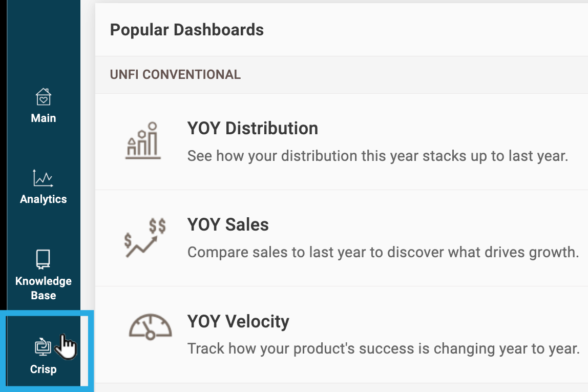Select the Crisp sidebar text label
The width and height of the screenshot is (588, 392).
43,369
